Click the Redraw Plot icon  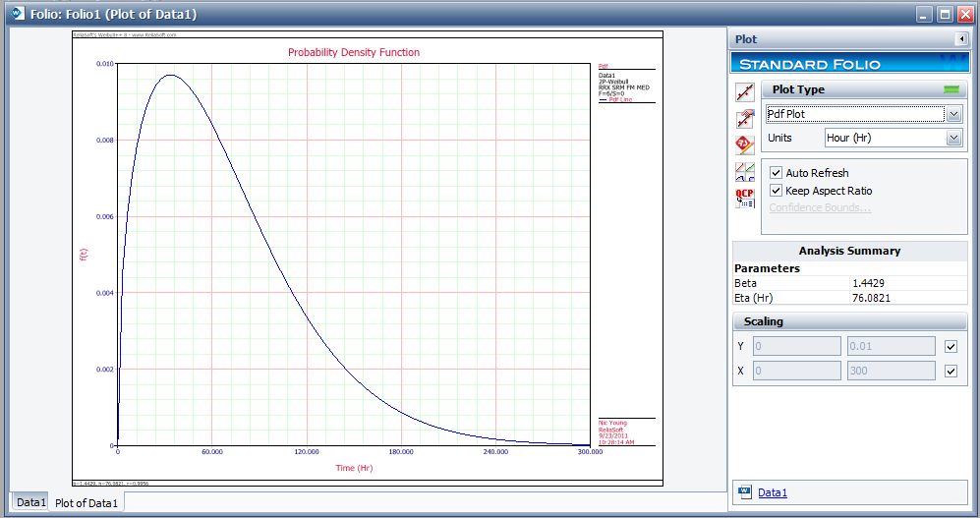[x=745, y=91]
